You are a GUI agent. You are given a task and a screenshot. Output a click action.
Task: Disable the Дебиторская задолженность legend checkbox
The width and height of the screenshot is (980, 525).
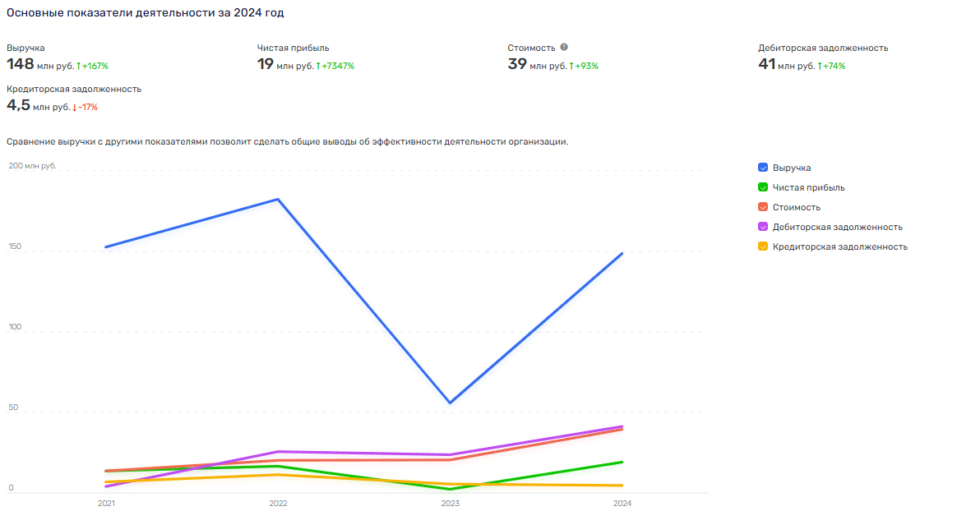point(763,227)
